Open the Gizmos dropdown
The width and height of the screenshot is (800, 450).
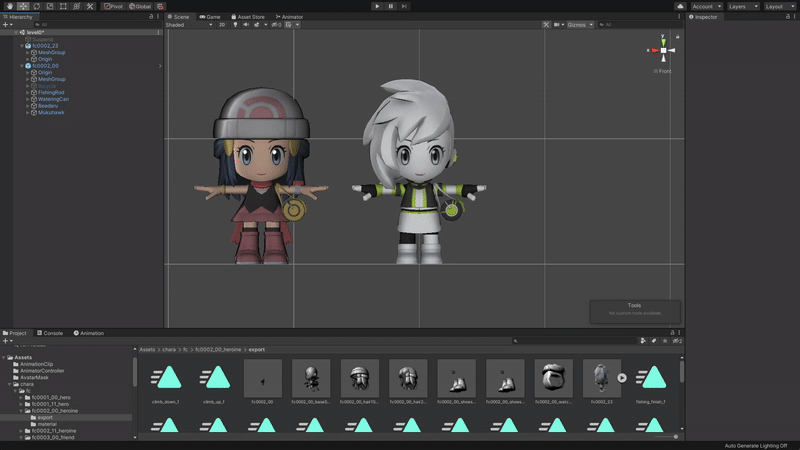click(580, 24)
